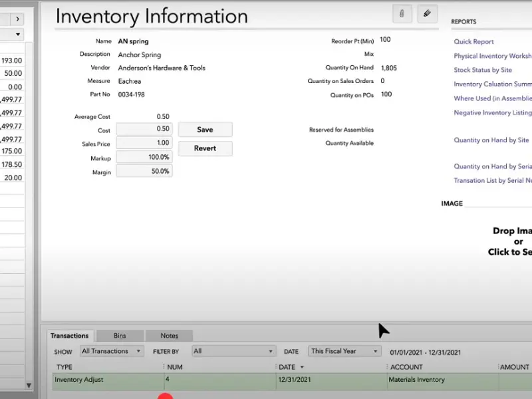Click the Markup percentage field

coord(144,157)
